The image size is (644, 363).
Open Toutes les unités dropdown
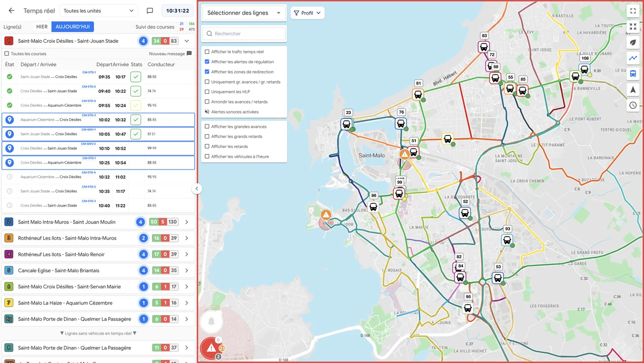coord(98,11)
